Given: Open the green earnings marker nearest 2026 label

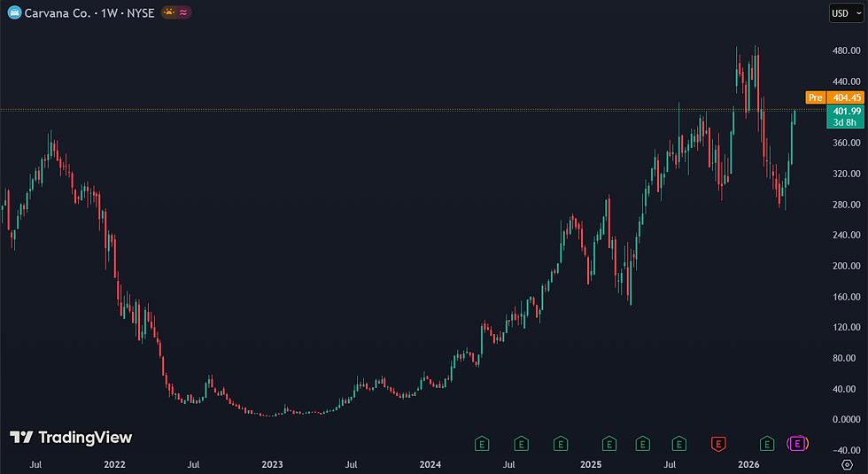Looking at the screenshot, I should coord(767,444).
